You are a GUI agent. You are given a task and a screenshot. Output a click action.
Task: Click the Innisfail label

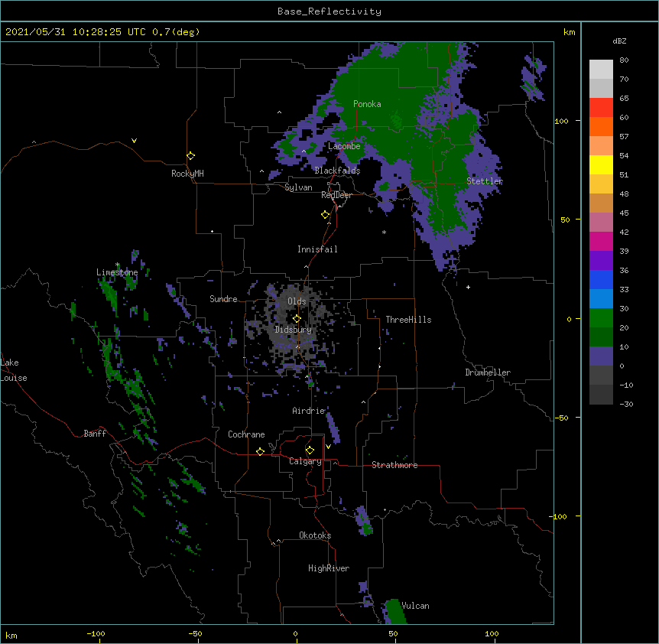click(317, 249)
